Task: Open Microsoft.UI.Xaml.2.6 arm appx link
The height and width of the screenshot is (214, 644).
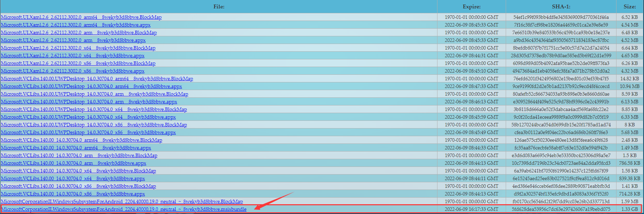Action: tap(73, 40)
